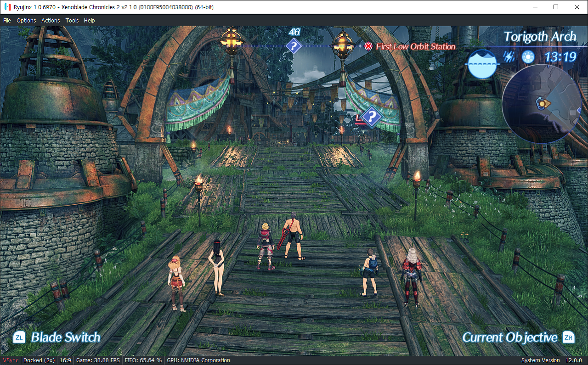
Task: Click the GPU: NVIDIA Corporation label
Action: (198, 360)
